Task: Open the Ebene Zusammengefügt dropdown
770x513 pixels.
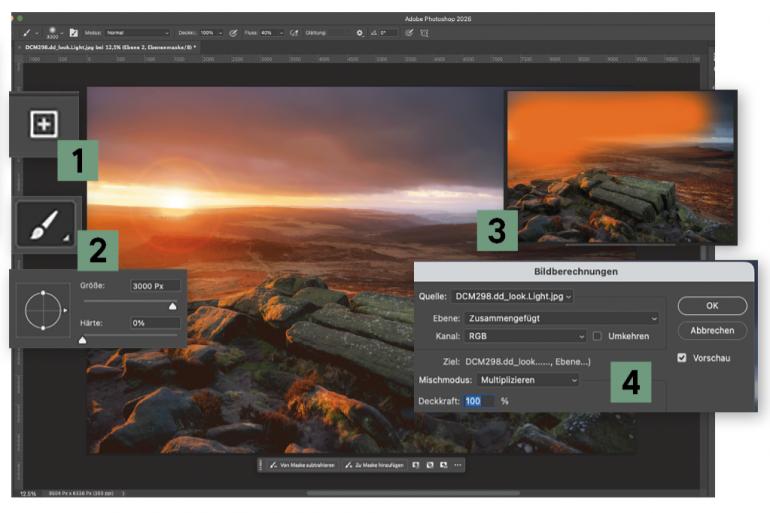Action: click(562, 318)
